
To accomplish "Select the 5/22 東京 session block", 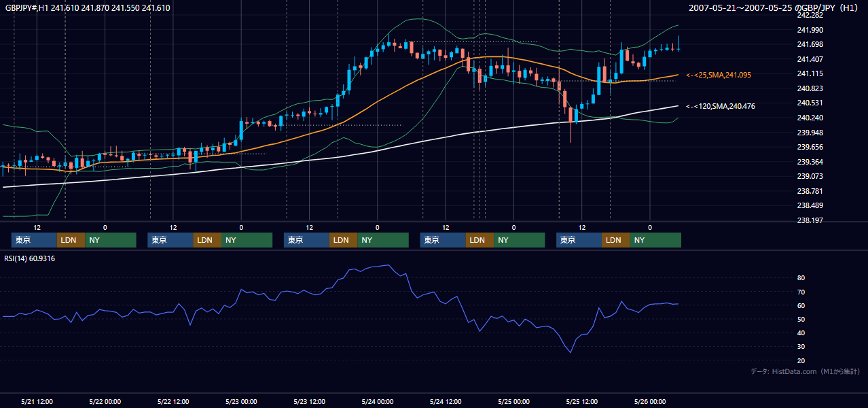I will coord(170,240).
